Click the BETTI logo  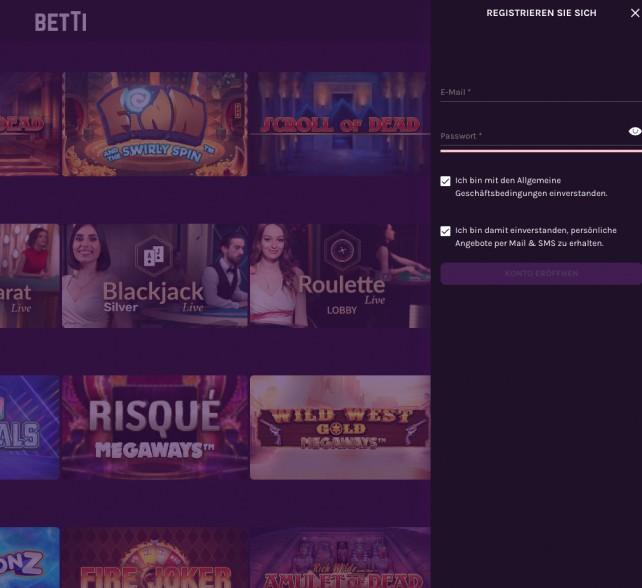(x=61, y=22)
